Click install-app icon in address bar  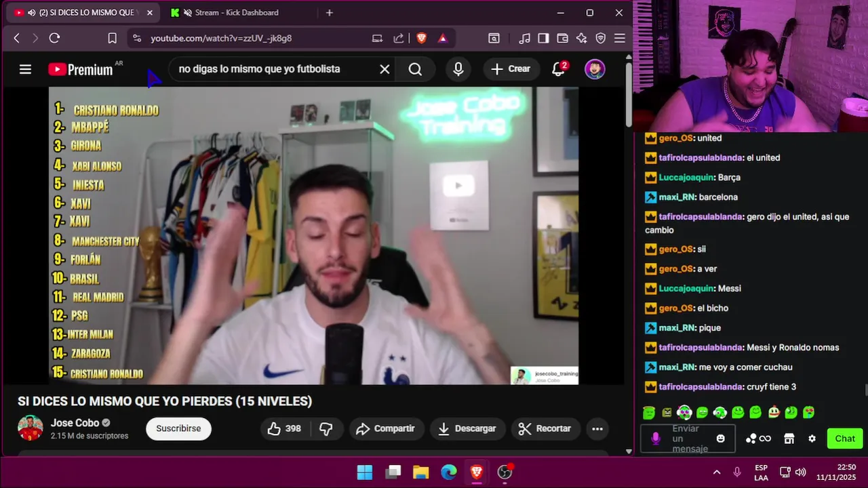tap(378, 39)
